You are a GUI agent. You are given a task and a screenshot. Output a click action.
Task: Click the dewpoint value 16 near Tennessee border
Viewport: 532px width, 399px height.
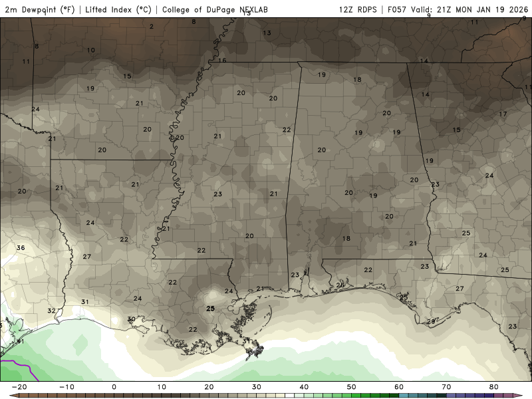pyautogui.click(x=222, y=61)
